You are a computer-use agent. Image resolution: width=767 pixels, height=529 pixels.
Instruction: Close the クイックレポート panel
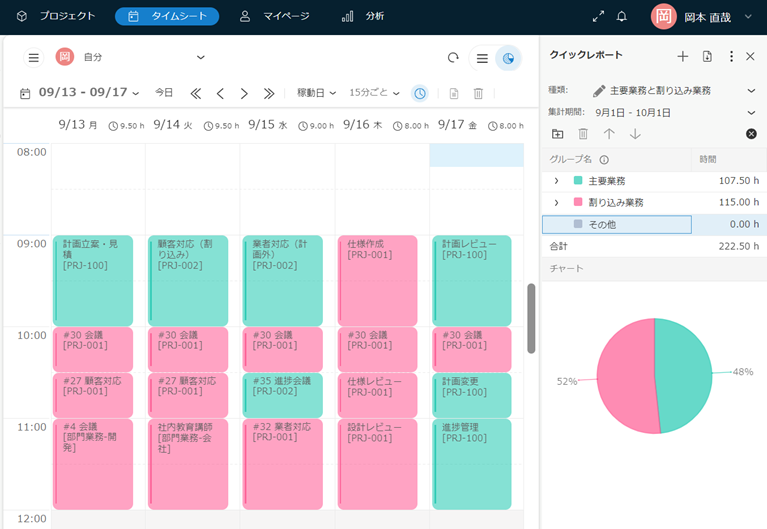click(750, 56)
